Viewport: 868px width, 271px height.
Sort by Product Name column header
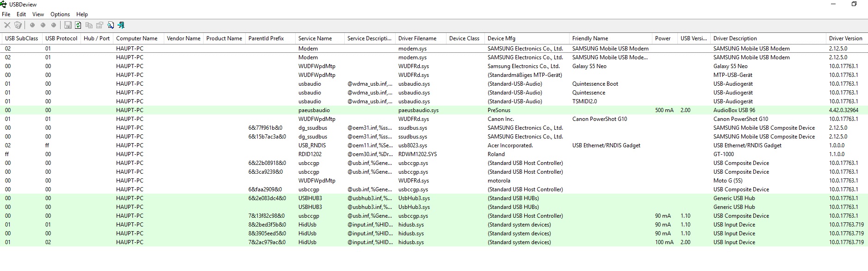[224, 38]
